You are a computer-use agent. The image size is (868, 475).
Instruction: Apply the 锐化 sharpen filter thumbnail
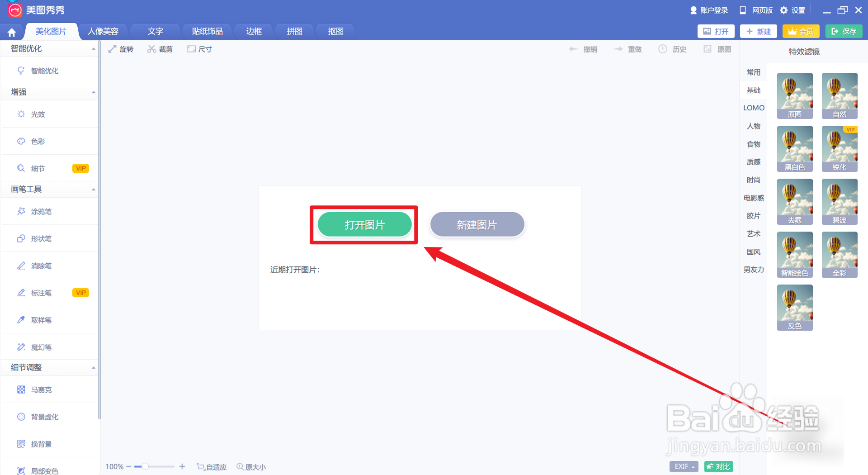(840, 149)
